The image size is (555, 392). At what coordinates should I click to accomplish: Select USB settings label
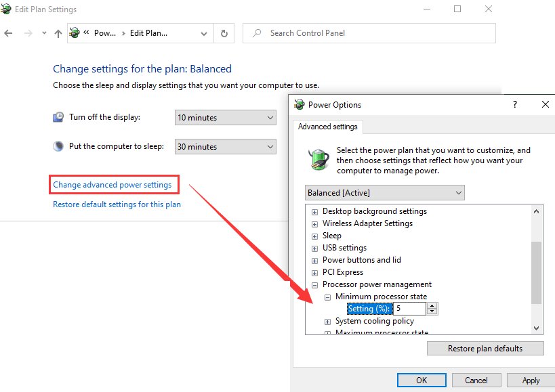[344, 248]
